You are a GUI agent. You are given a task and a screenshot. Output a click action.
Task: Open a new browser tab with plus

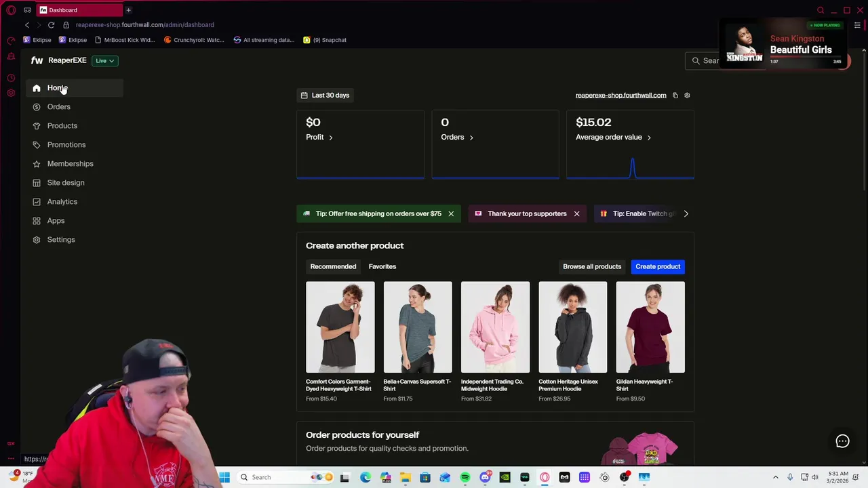click(x=128, y=10)
